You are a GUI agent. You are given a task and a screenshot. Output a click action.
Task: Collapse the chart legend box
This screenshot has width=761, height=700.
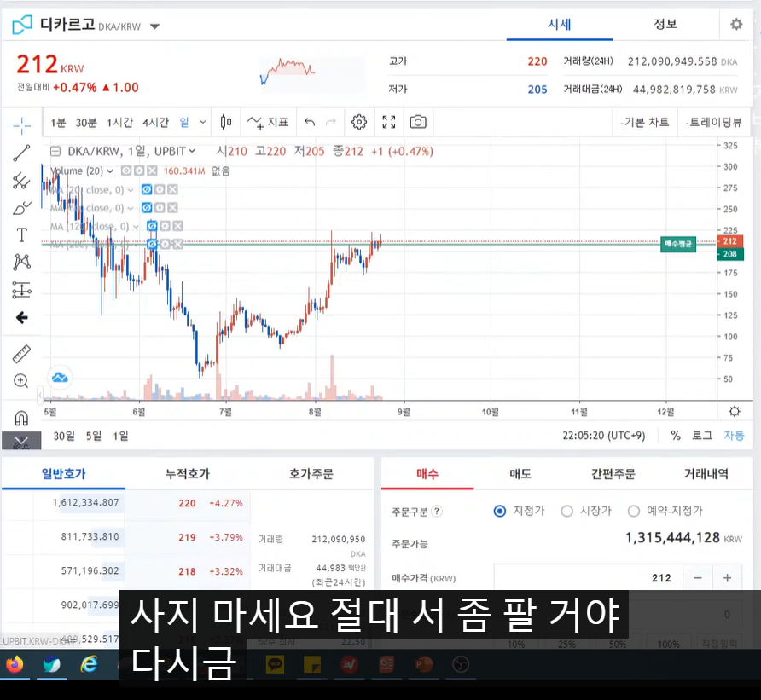[55, 152]
